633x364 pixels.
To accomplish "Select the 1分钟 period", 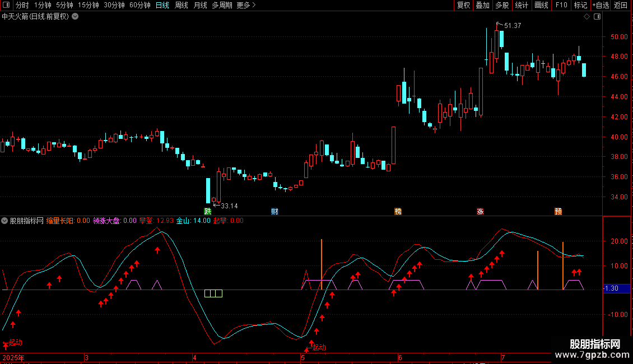I will [43, 5].
